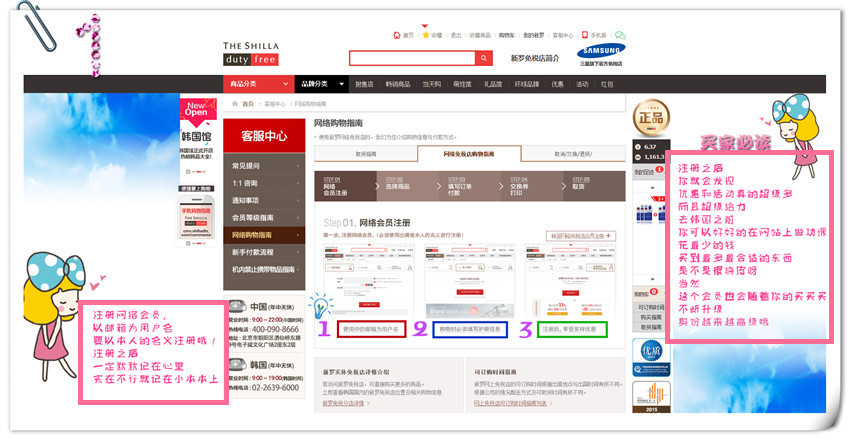This screenshot has width=850, height=440.
Task: Select STEP 02 选择商品
Action: [408, 186]
